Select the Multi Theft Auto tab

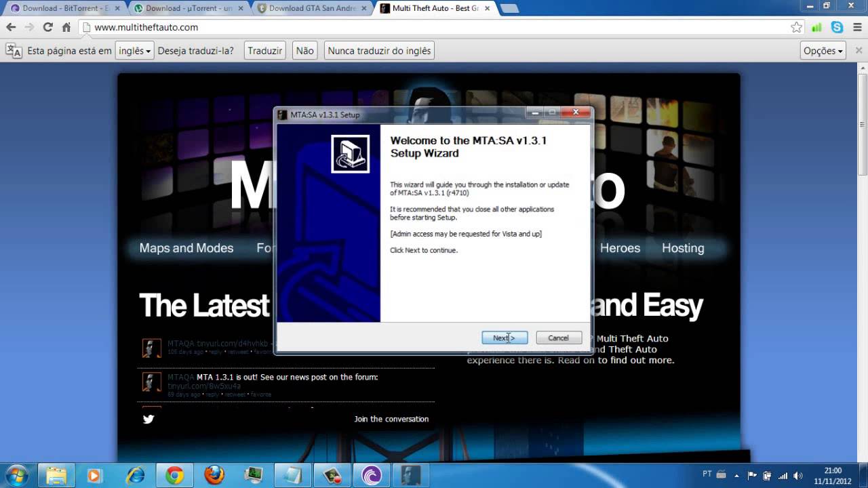pyautogui.click(x=434, y=8)
